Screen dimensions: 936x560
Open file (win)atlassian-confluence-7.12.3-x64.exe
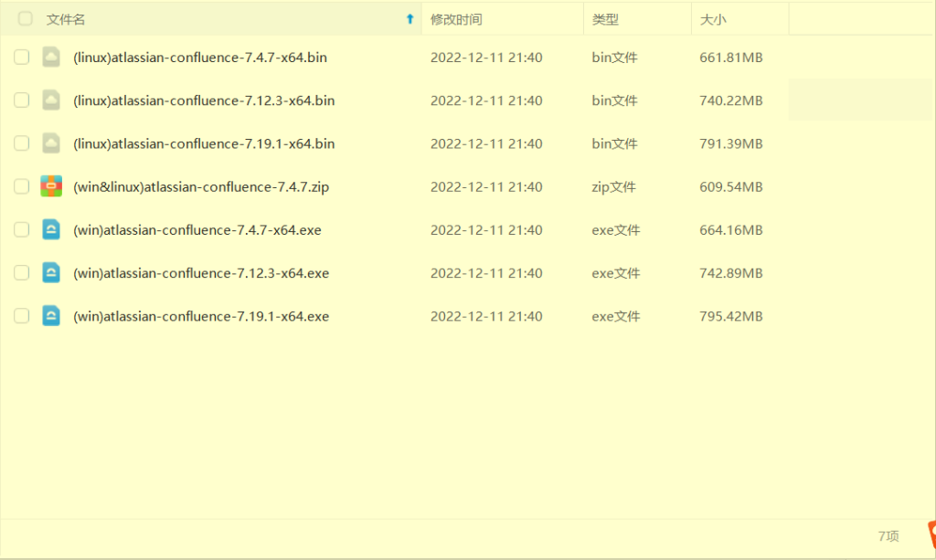[x=201, y=273]
